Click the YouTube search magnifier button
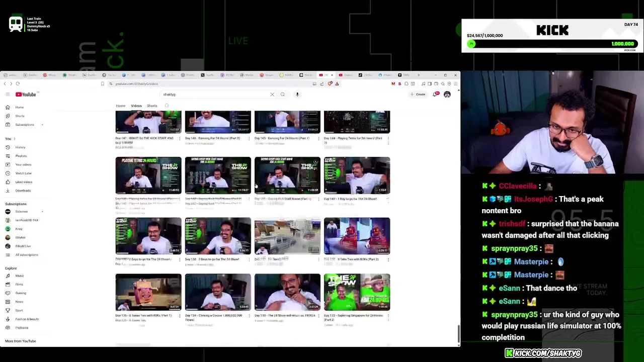This screenshot has height=362, width=644. tap(283, 95)
